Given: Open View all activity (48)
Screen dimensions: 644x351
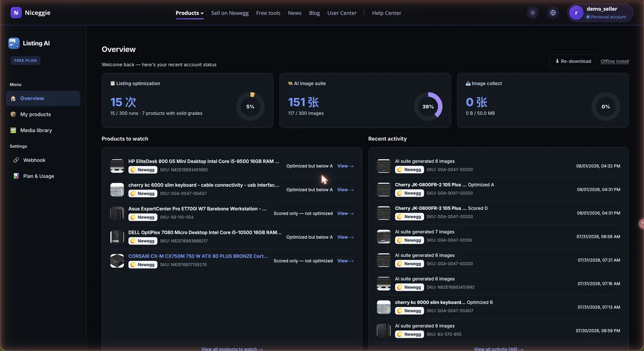Looking at the screenshot, I should point(498,348).
